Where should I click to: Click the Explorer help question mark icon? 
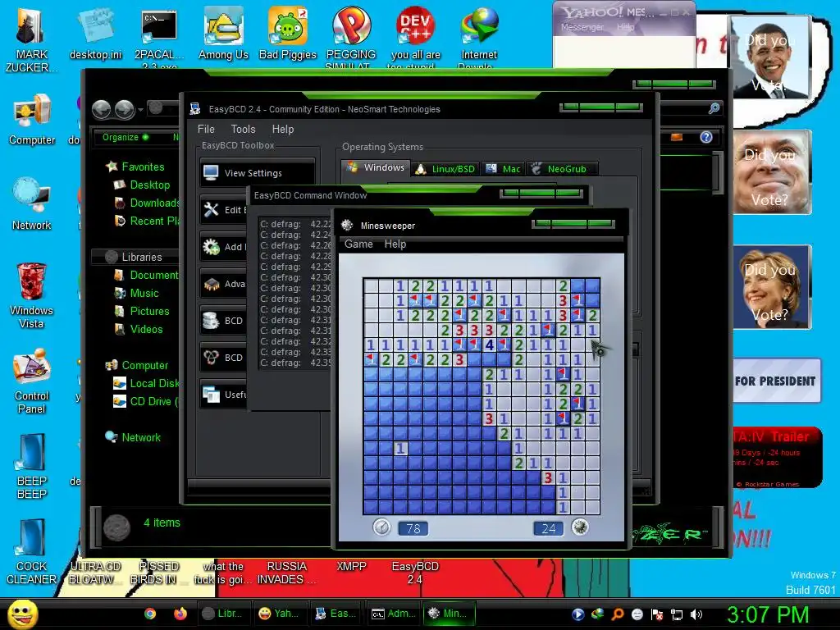coord(706,137)
